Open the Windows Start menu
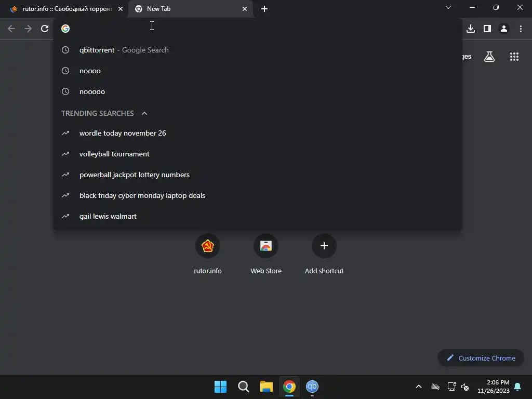Screen dimensions: 532x399 coord(220,387)
